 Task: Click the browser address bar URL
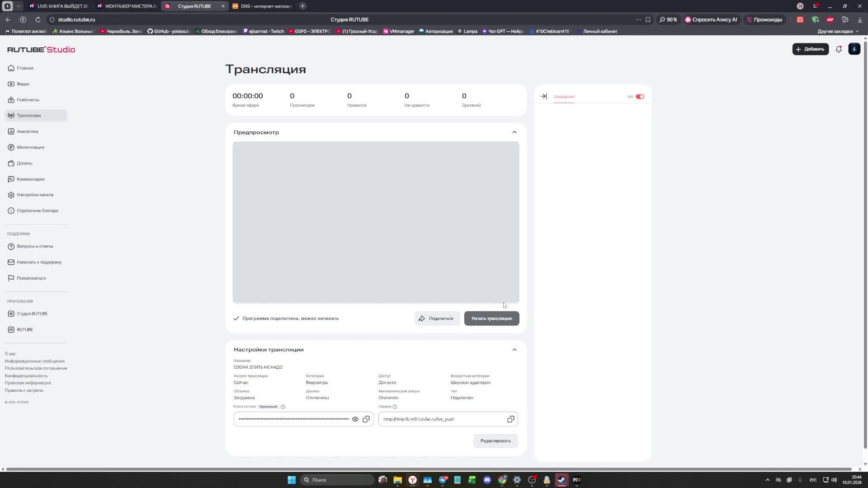(76, 19)
